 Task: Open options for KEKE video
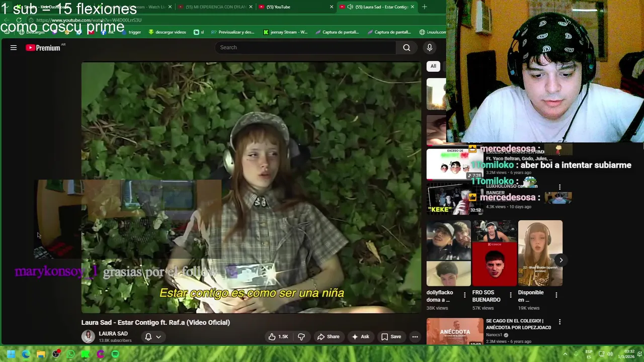pyautogui.click(x=559, y=187)
